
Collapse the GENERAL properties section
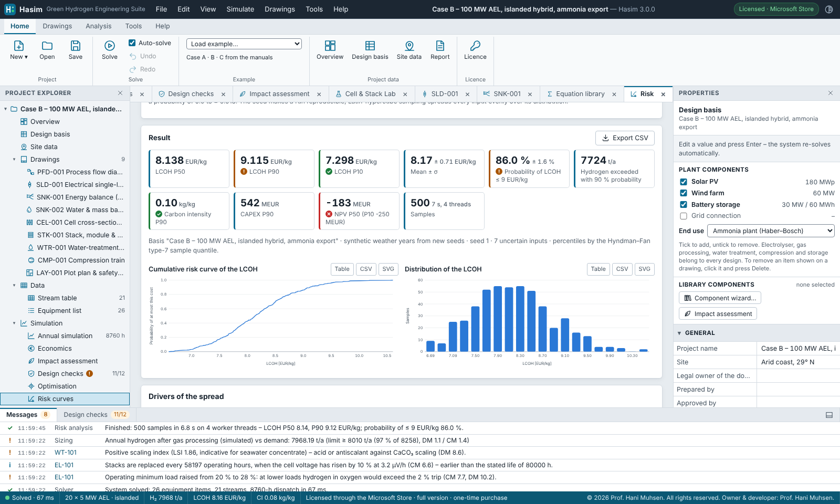pyautogui.click(x=679, y=333)
